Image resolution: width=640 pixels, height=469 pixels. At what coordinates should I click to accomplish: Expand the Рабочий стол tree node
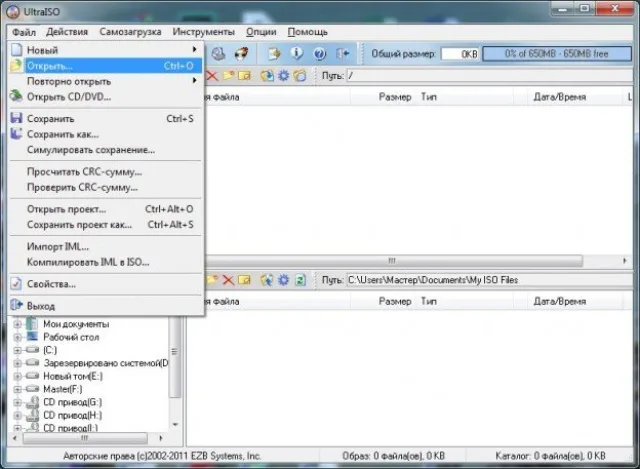pyautogui.click(x=17, y=337)
